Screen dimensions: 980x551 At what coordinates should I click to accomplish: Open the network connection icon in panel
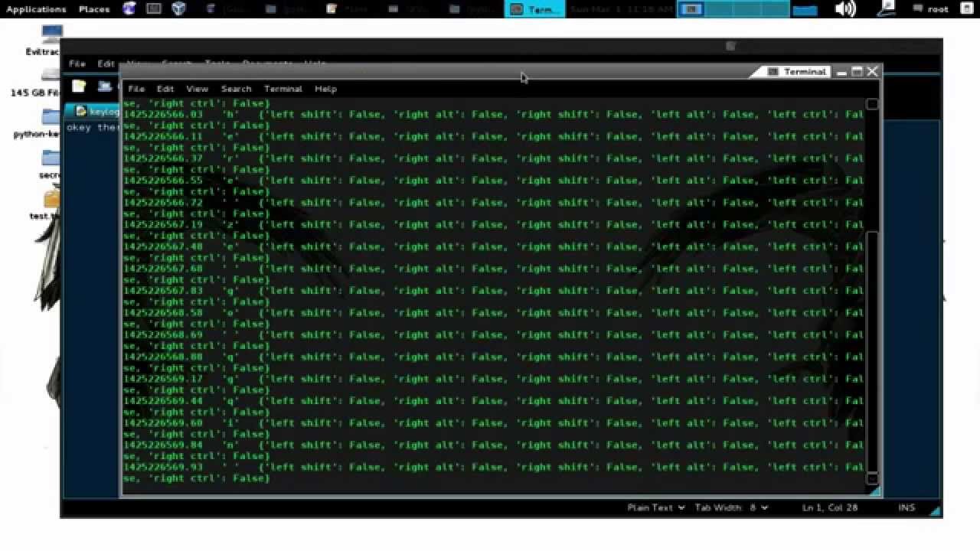[x=887, y=8]
